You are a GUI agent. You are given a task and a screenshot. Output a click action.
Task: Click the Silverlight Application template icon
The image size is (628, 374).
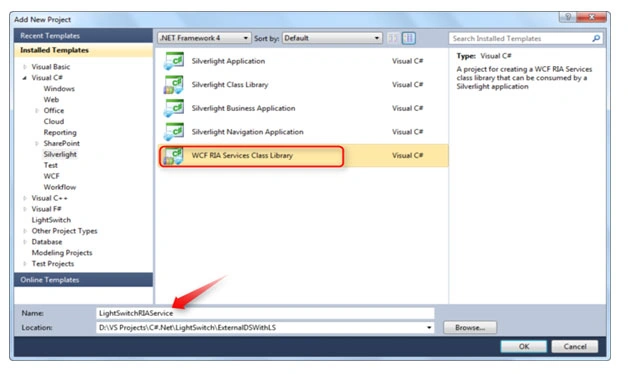click(x=173, y=61)
